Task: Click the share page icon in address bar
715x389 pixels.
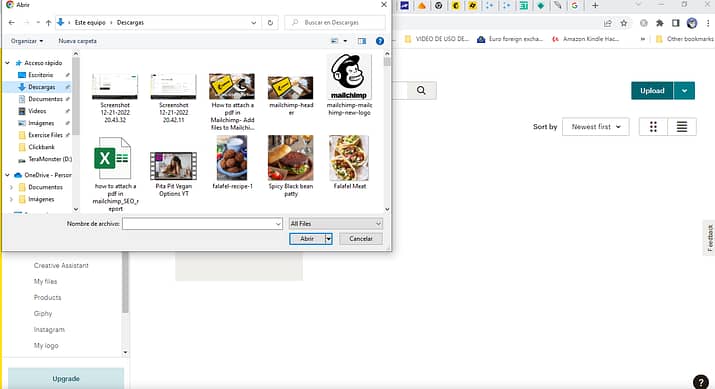Action: point(607,23)
